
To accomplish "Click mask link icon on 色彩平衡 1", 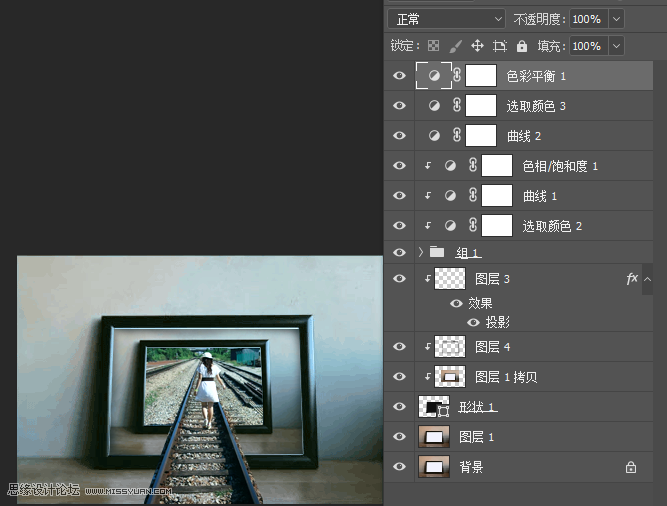I will pos(457,75).
